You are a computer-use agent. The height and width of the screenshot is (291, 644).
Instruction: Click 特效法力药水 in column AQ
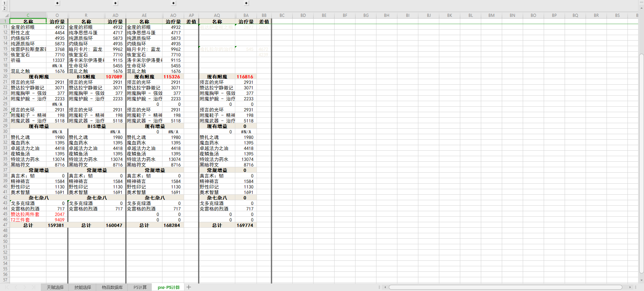coord(217,159)
